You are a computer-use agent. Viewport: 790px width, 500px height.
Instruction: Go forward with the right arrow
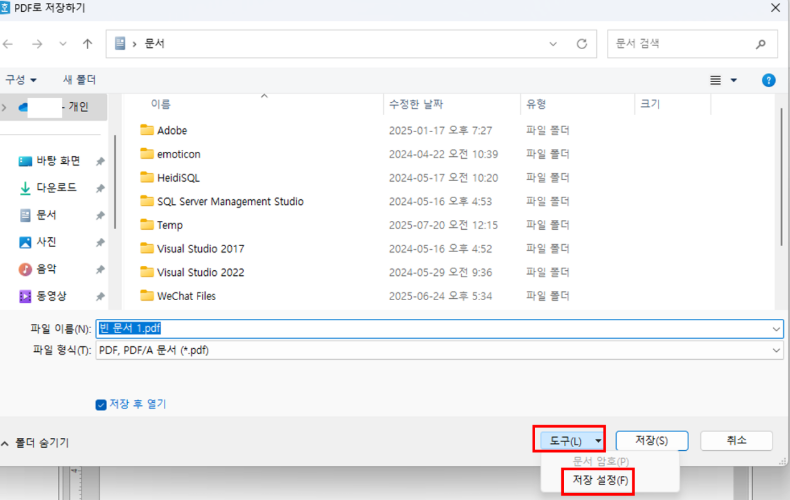[x=37, y=44]
